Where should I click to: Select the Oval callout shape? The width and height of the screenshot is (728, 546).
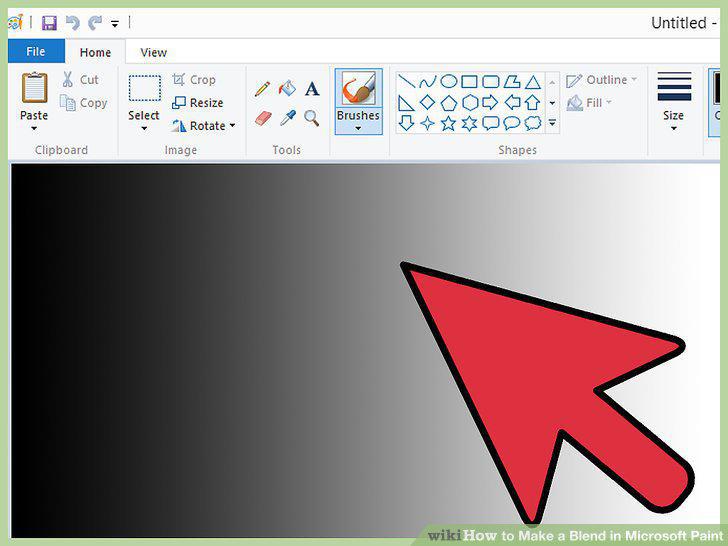512,123
